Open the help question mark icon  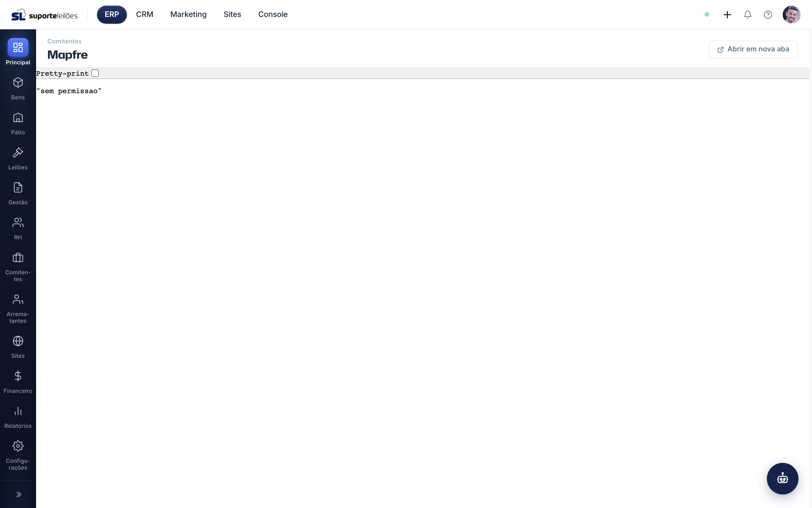pyautogui.click(x=768, y=14)
